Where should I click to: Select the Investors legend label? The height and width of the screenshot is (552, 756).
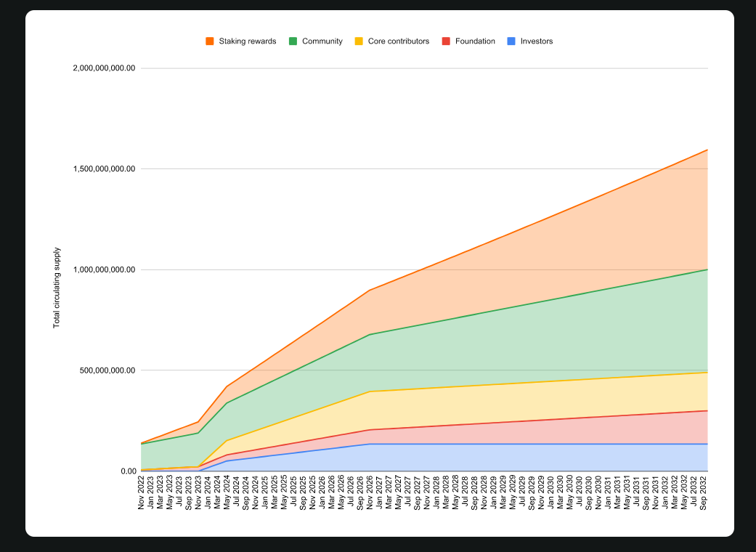click(537, 41)
